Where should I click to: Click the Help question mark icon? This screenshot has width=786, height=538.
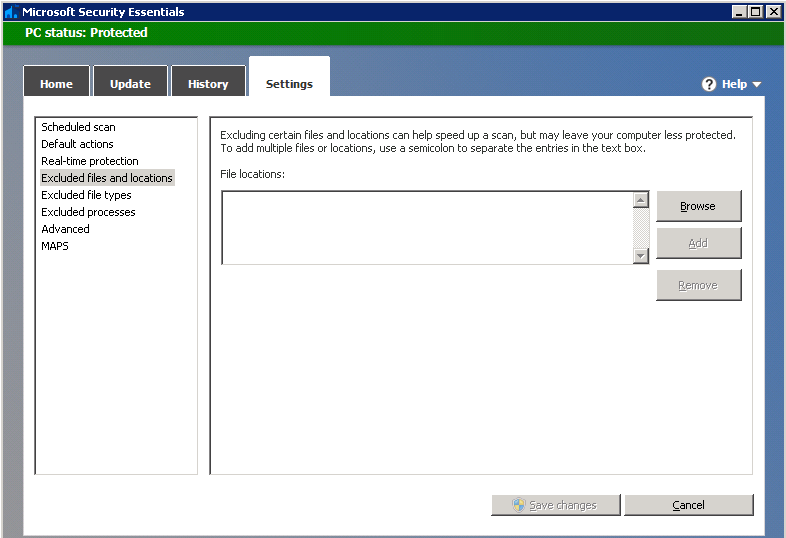709,84
